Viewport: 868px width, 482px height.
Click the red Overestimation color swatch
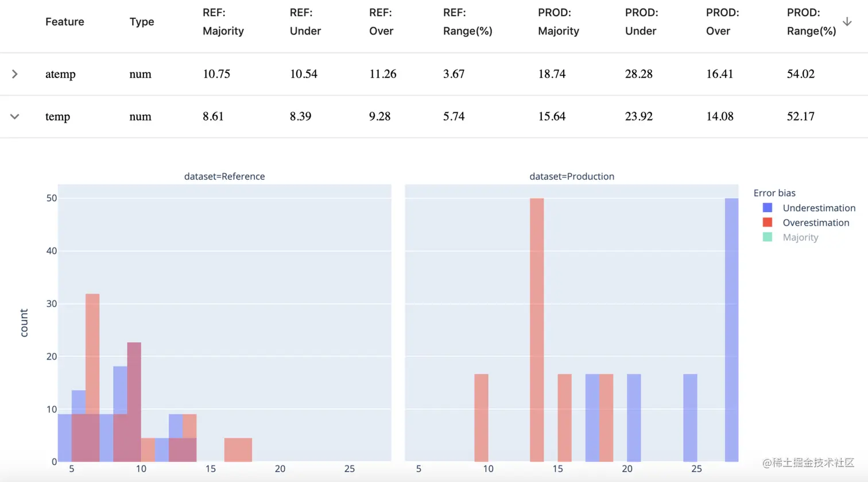(x=768, y=222)
